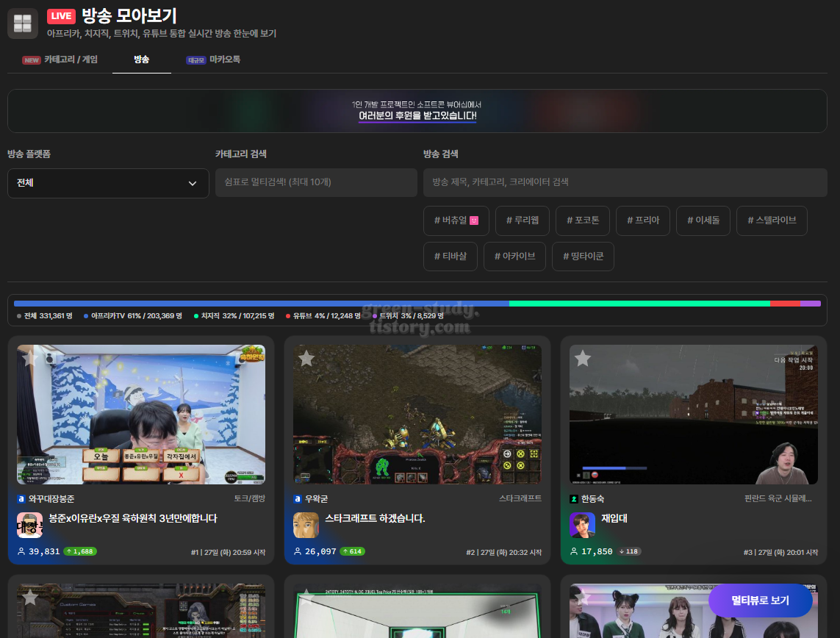Screen dimensions: 840x638
Task: Click the 버츄얼 hashtag button
Action: coord(456,221)
